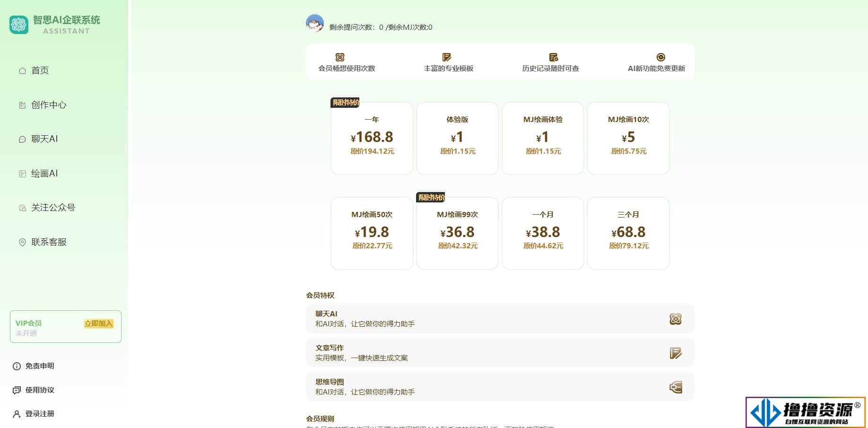
Task: Click 原价22.77元 on MJ绘画50次 card
Action: click(x=372, y=246)
